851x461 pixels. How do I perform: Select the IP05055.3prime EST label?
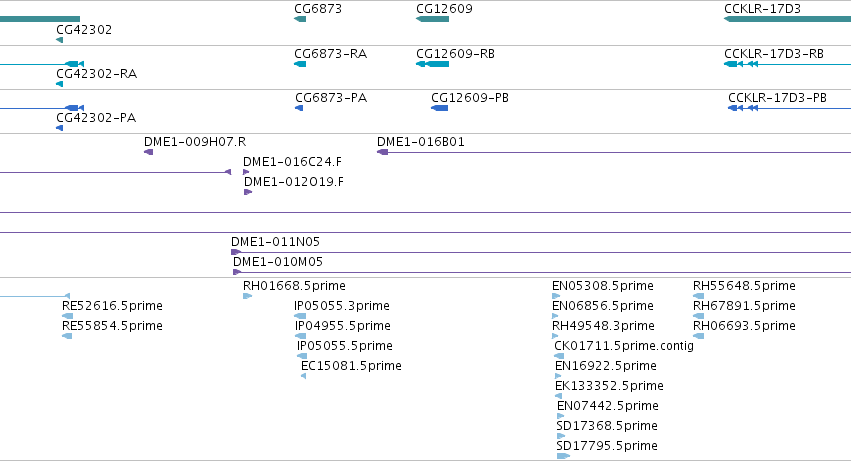click(x=342, y=306)
